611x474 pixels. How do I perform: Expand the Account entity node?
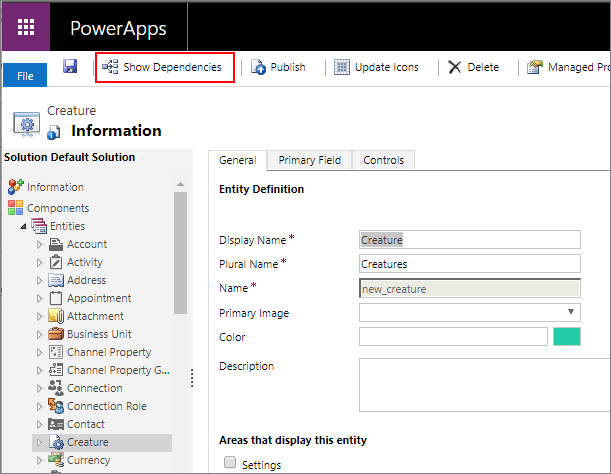pyautogui.click(x=40, y=244)
